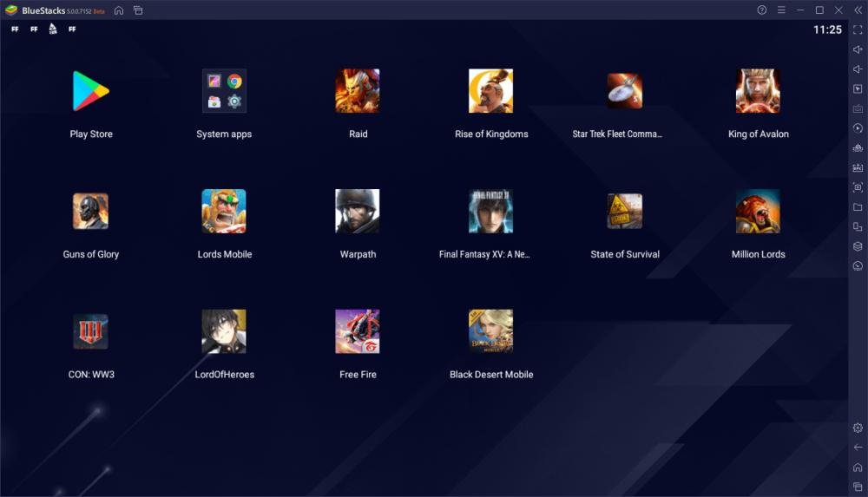Start Guns of Glory game
This screenshot has width=868, height=497.
click(91, 211)
